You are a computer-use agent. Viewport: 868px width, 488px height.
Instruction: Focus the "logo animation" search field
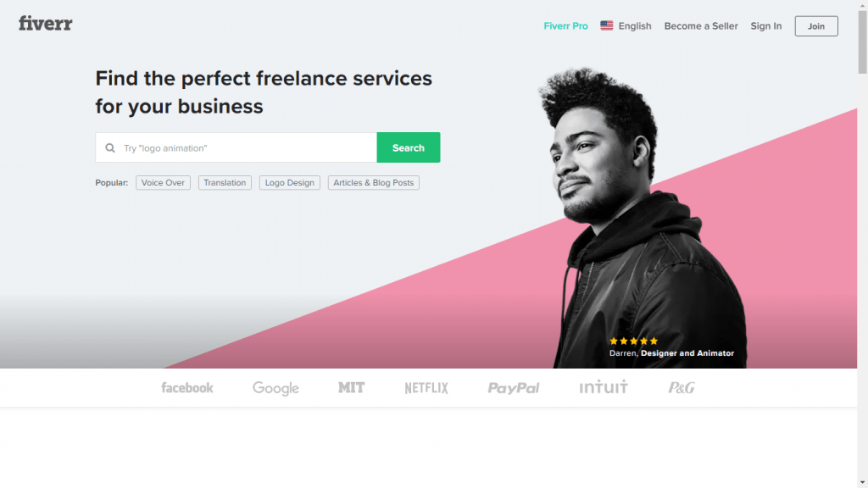[x=236, y=147]
